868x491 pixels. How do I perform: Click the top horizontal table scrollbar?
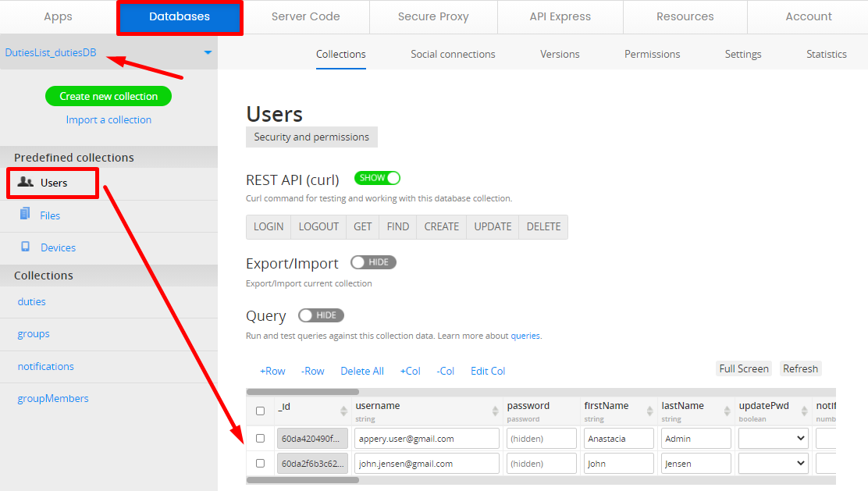tap(303, 392)
